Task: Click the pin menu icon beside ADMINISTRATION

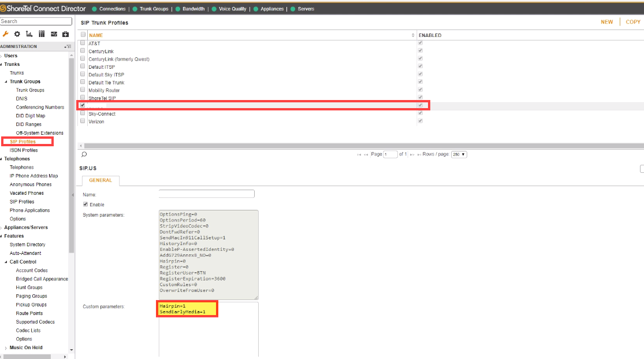Action: click(68, 46)
